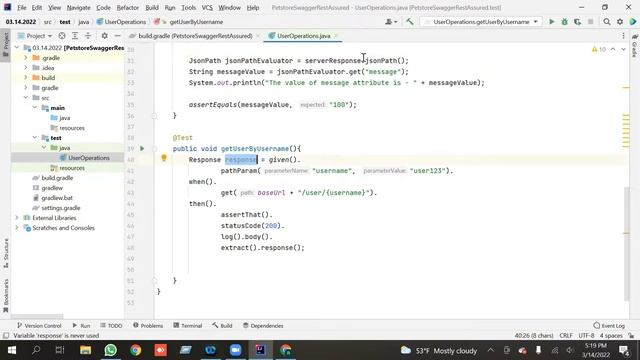
Task: Expand the .idea folder
Action: point(26,68)
